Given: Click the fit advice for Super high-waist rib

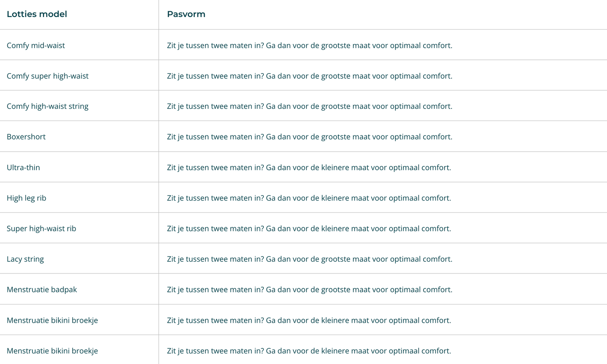Looking at the screenshot, I should 309,229.
